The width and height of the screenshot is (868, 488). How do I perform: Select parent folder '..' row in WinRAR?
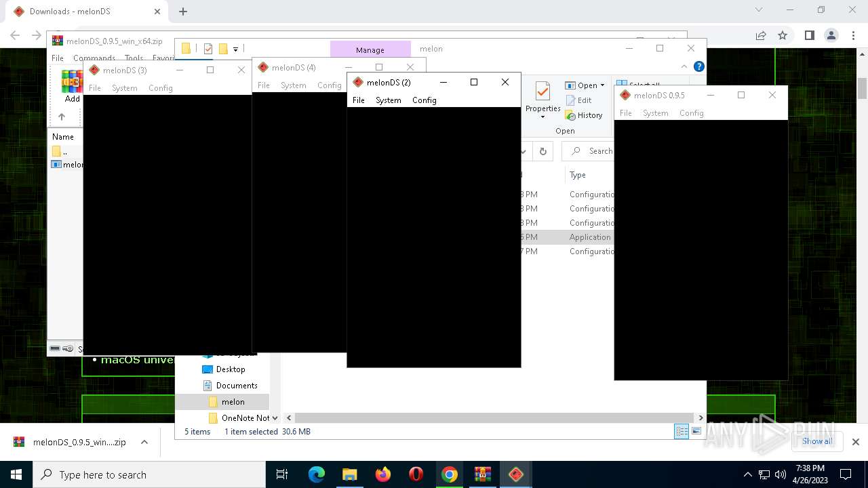(x=66, y=151)
